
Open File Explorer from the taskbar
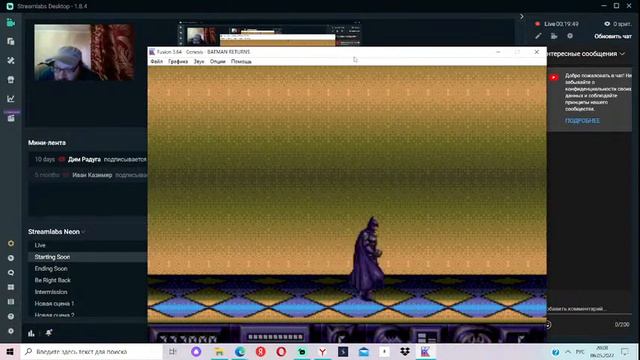click(219, 351)
